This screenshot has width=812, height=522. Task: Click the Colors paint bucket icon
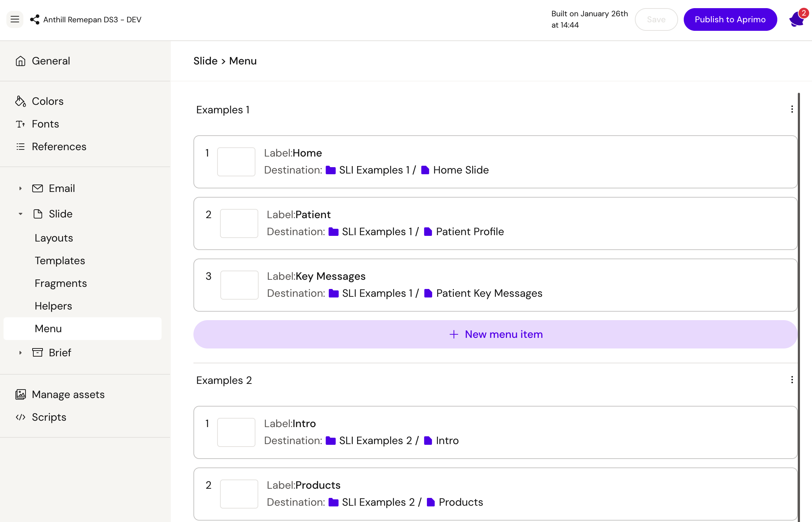point(21,101)
